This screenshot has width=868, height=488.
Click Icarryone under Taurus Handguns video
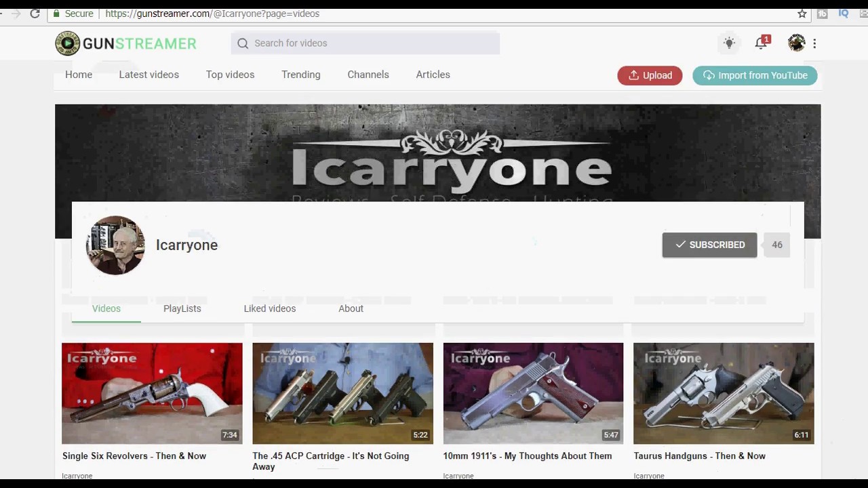649,476
